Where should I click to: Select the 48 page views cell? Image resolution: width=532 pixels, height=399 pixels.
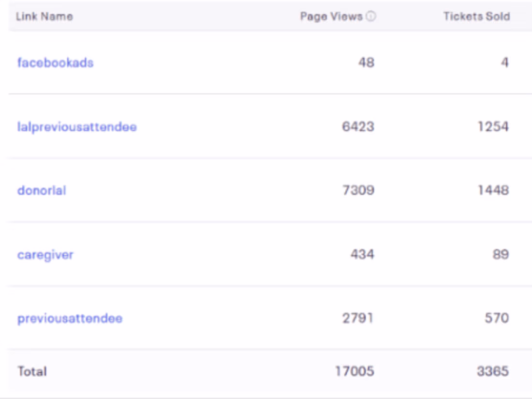tap(366, 63)
